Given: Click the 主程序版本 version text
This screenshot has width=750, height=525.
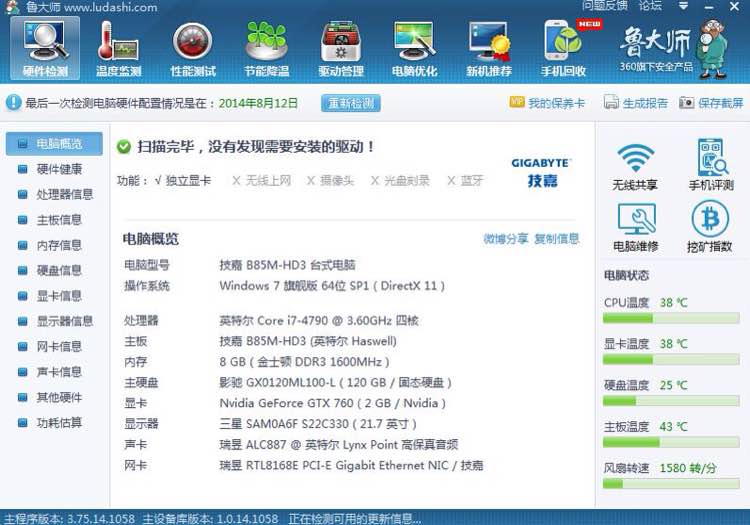Looking at the screenshot, I should point(69,518).
